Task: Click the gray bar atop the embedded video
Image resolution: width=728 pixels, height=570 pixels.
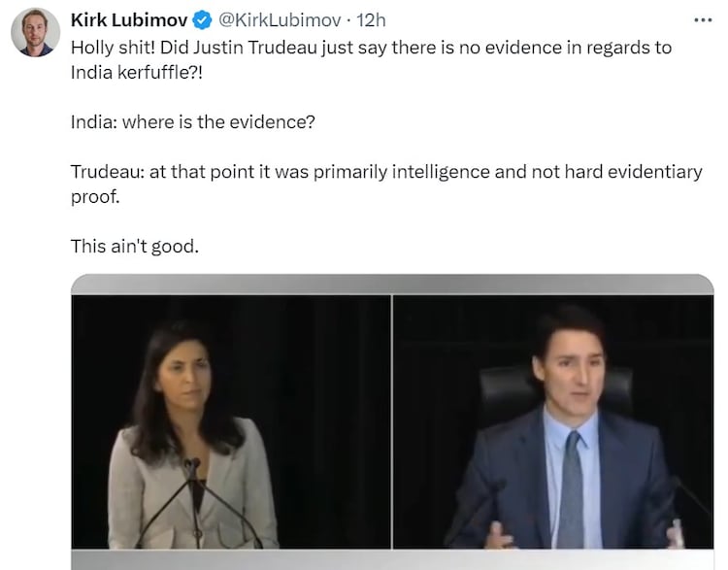Action: point(392,284)
